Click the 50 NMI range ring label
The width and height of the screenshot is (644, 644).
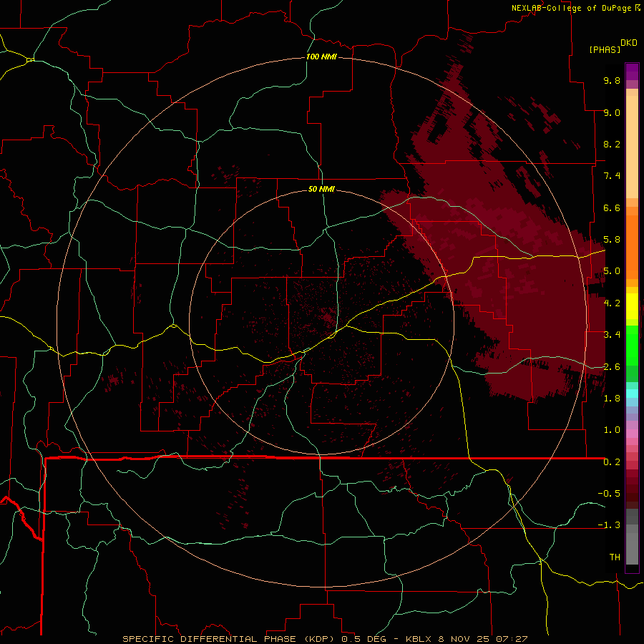[x=321, y=189]
